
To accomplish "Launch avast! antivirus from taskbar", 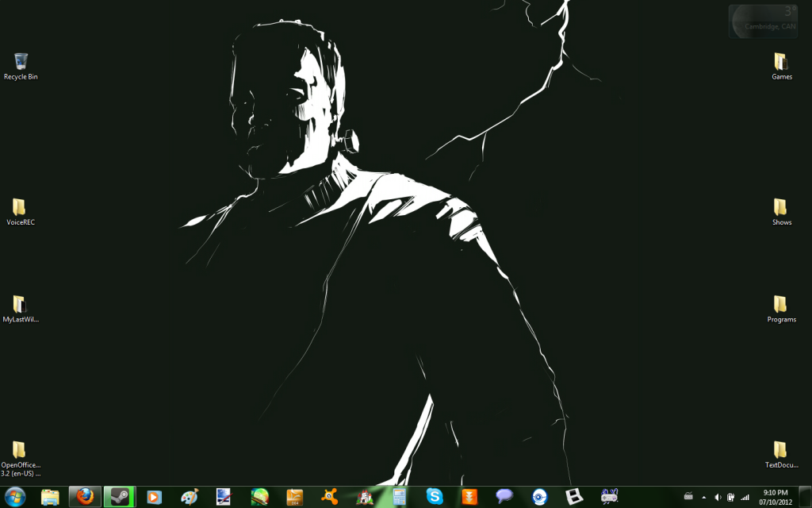I will click(x=330, y=497).
